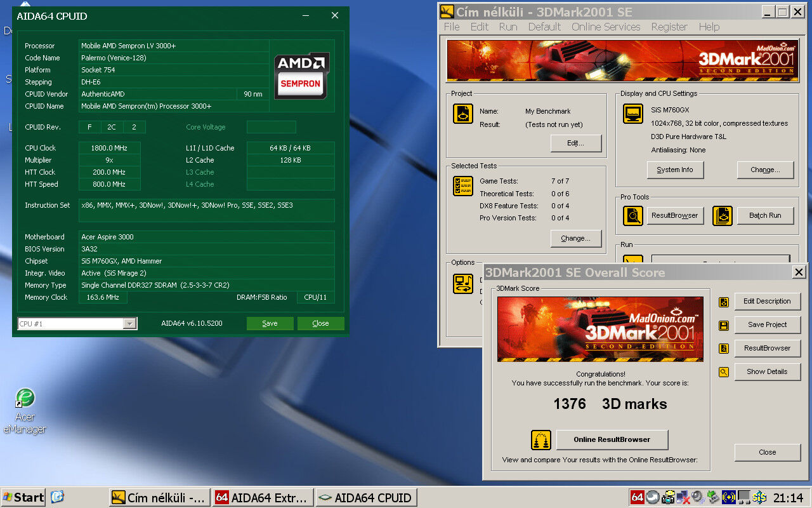Click the speaker volume tray icon
The height and width of the screenshot is (508, 812).
(x=698, y=497)
